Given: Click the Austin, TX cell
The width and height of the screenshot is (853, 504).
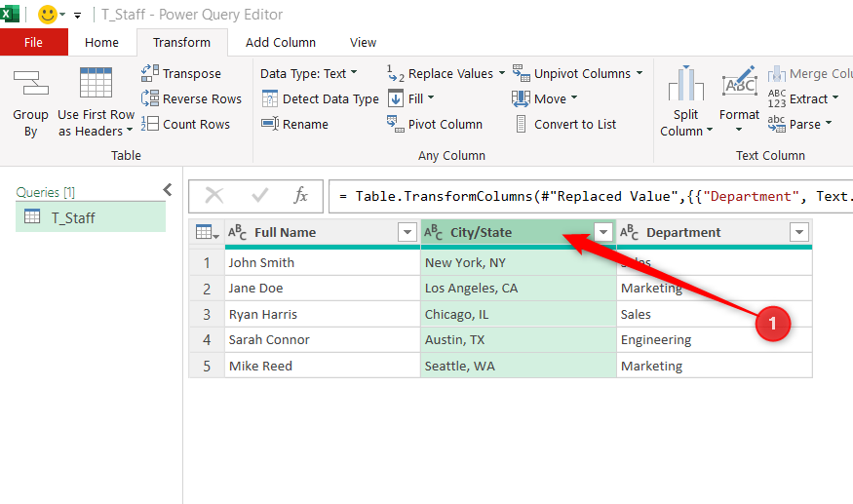Looking at the screenshot, I should coord(519,339).
